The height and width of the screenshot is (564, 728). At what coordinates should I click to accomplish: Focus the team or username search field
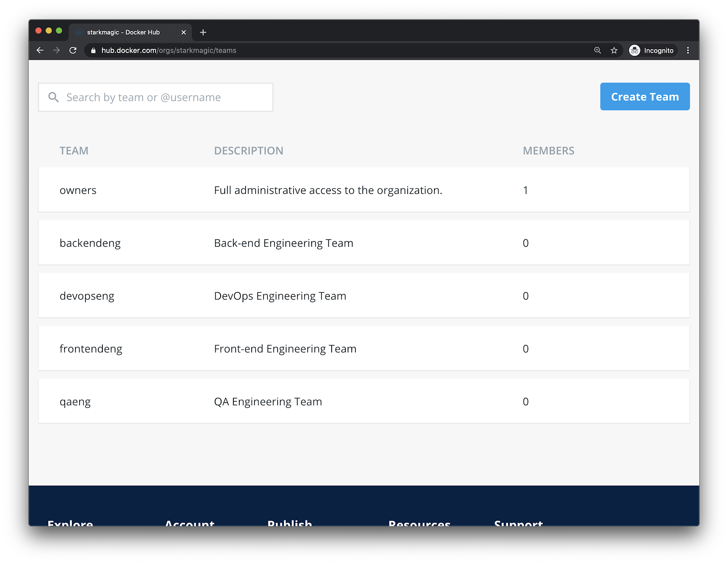point(164,97)
